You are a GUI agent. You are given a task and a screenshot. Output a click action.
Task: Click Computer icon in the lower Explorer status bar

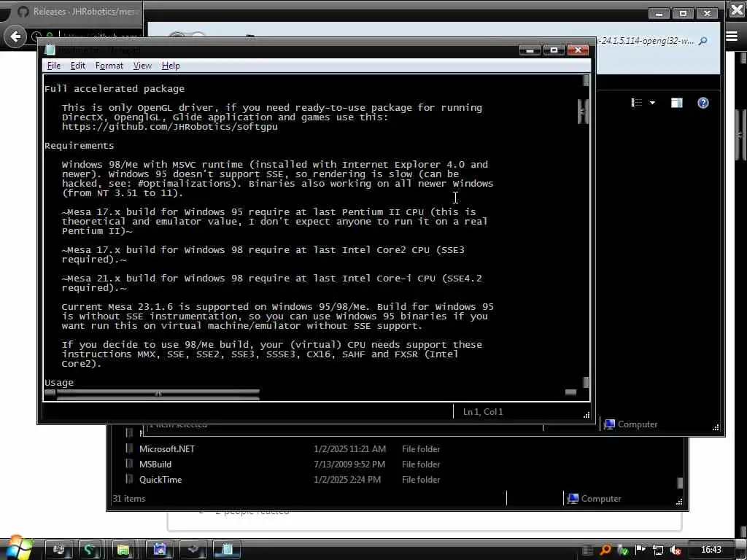[x=573, y=499]
